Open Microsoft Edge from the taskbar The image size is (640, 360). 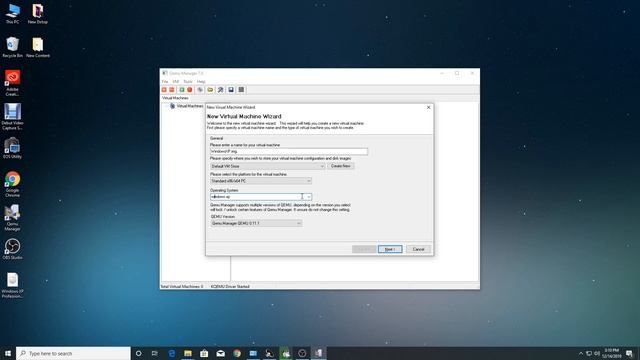tap(171, 353)
